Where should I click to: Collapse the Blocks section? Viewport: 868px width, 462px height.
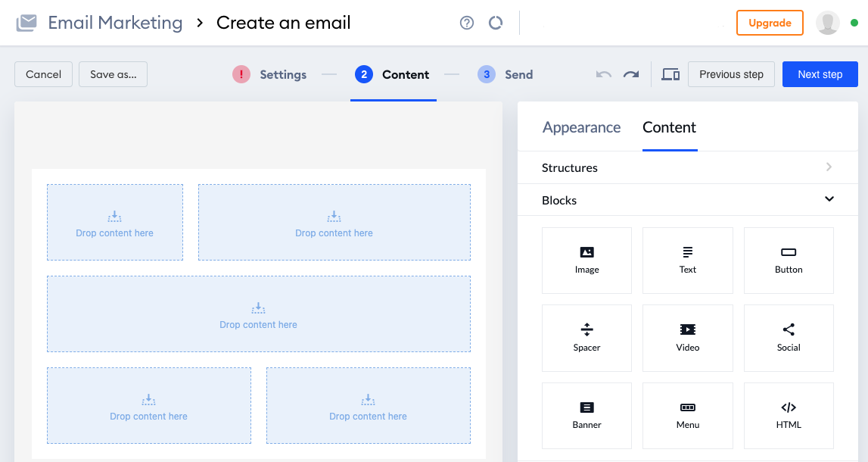(x=688, y=200)
